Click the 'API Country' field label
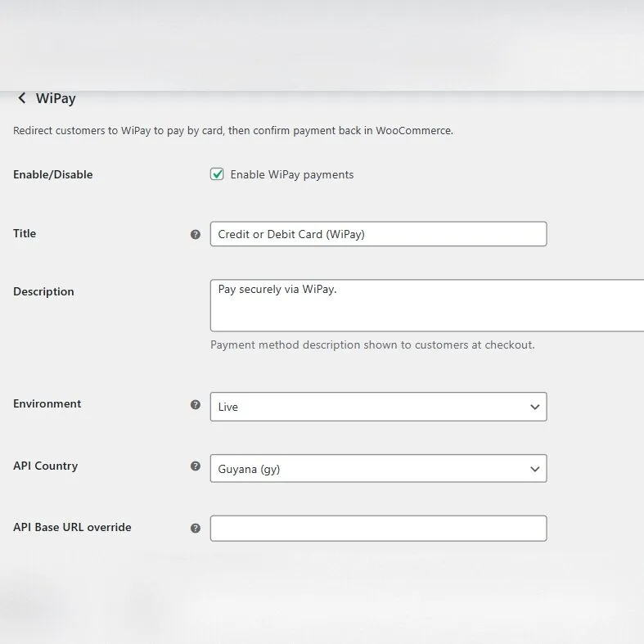644x644 pixels. [46, 466]
